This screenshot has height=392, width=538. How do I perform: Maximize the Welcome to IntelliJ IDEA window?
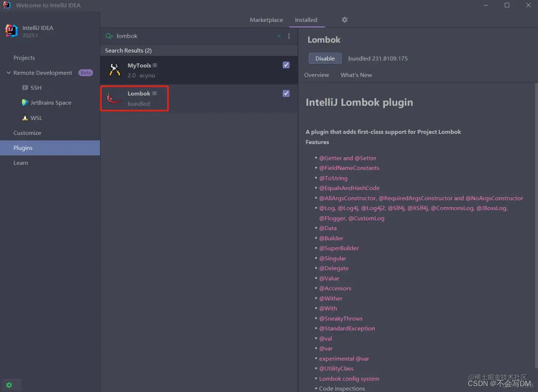coord(507,5)
